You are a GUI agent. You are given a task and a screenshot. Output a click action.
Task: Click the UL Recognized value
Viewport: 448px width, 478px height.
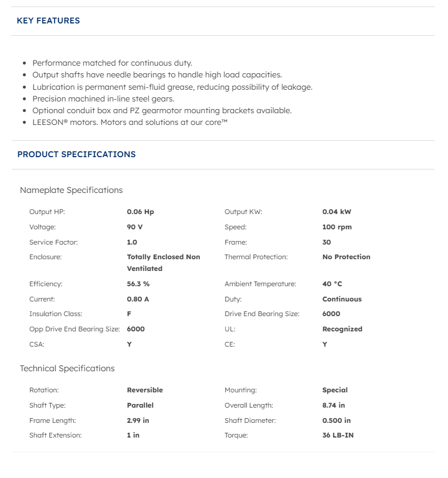342,329
